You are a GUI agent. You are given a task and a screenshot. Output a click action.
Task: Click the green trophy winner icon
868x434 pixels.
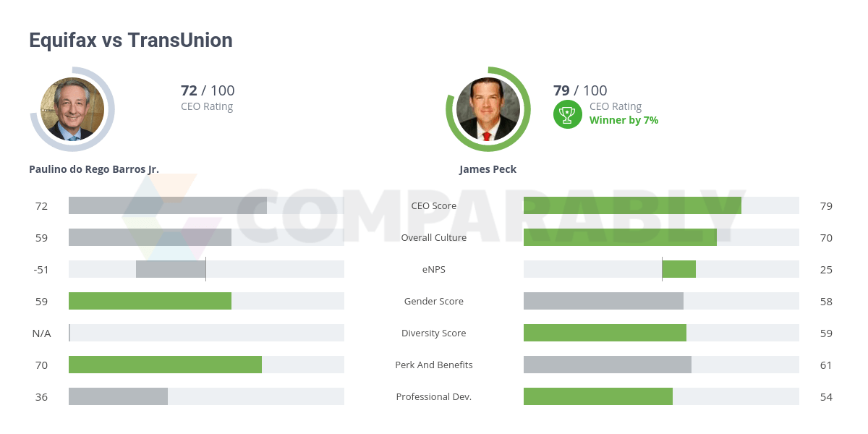[567, 114]
